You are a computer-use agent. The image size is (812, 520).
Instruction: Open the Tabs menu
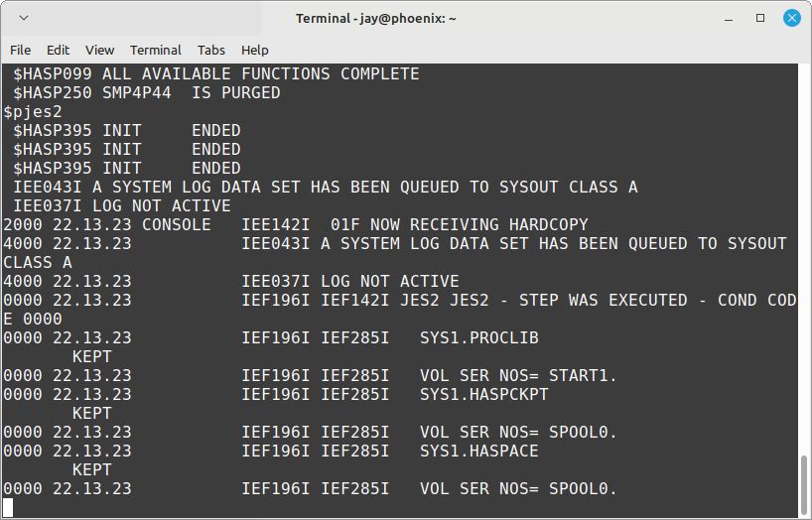pyautogui.click(x=210, y=51)
